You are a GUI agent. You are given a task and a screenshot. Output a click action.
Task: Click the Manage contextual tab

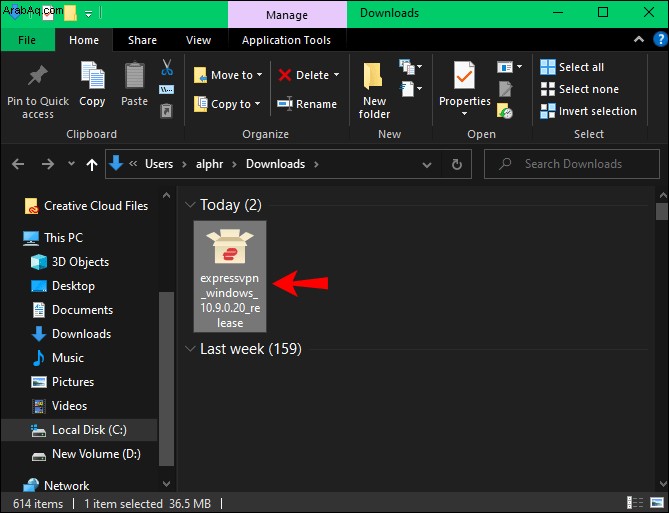(287, 15)
